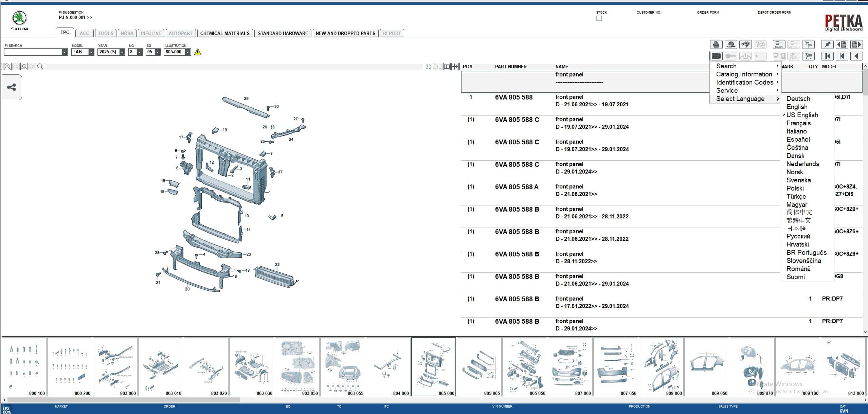Click the plain magnifier icon above illustration
This screenshot has width=868, height=414.
(40, 67)
